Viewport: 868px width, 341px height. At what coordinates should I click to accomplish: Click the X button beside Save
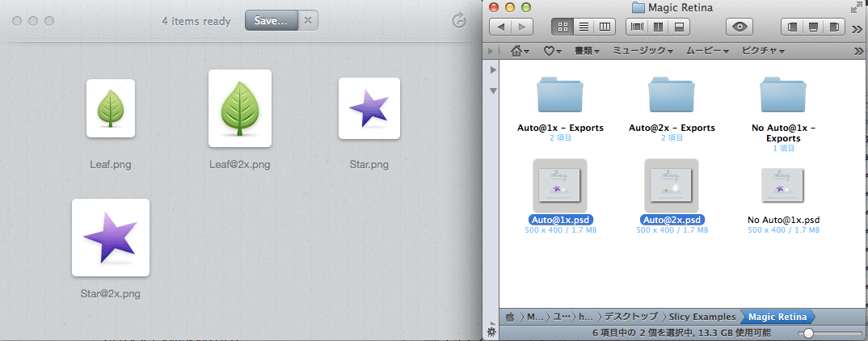point(308,21)
